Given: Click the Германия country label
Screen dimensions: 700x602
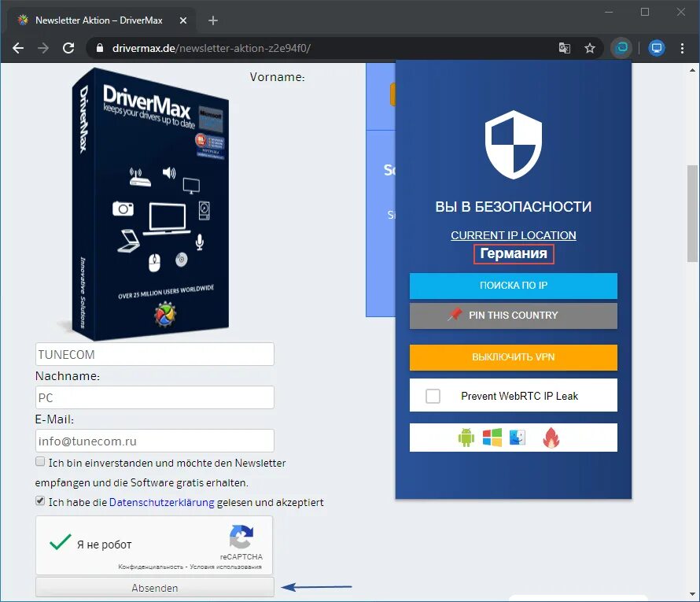Looking at the screenshot, I should click(x=514, y=253).
